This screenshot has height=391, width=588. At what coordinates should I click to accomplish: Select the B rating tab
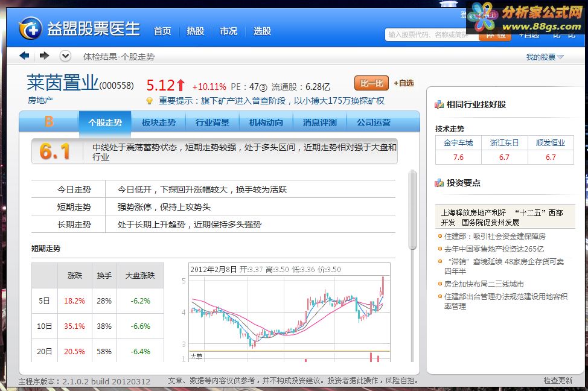pyautogui.click(x=49, y=122)
